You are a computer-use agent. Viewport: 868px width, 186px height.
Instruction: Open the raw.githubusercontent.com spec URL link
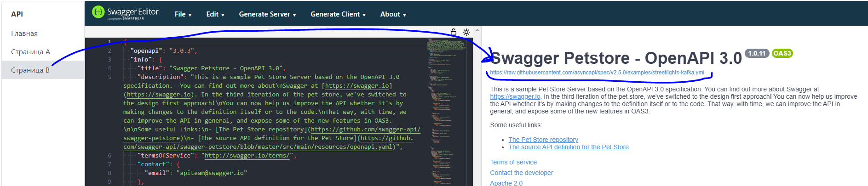(x=597, y=73)
